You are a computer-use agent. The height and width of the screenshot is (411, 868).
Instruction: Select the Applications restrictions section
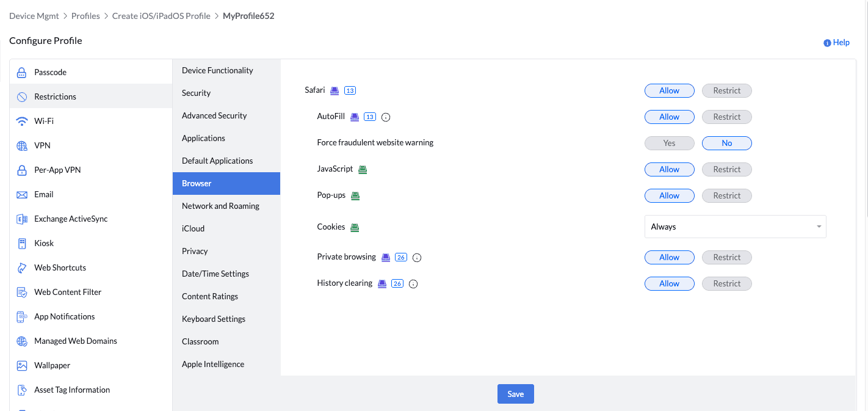(226, 138)
